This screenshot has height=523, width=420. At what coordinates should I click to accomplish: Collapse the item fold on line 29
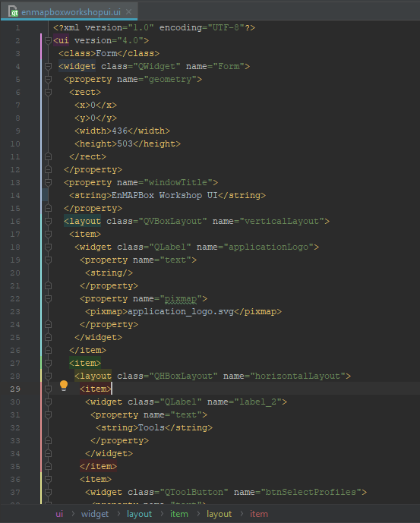coord(48,389)
